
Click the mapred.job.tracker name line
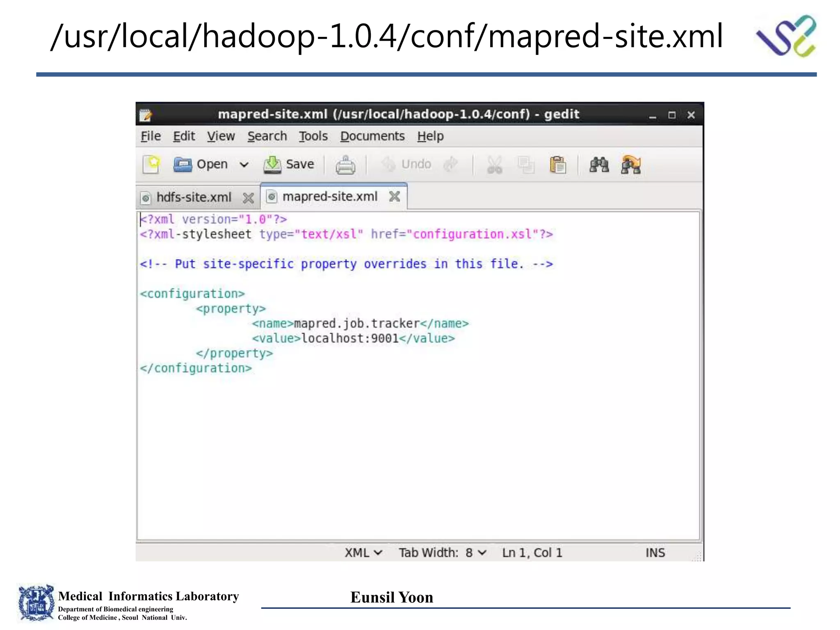(x=360, y=324)
